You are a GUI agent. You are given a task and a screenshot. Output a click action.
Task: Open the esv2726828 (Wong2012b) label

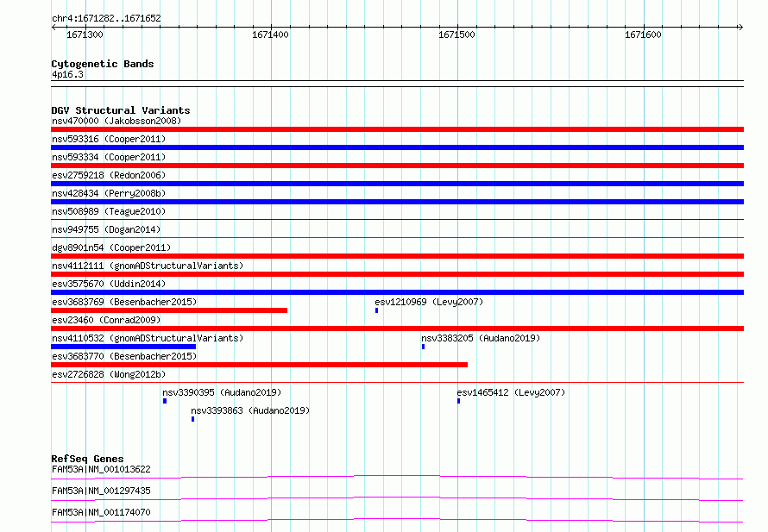pyautogui.click(x=109, y=374)
